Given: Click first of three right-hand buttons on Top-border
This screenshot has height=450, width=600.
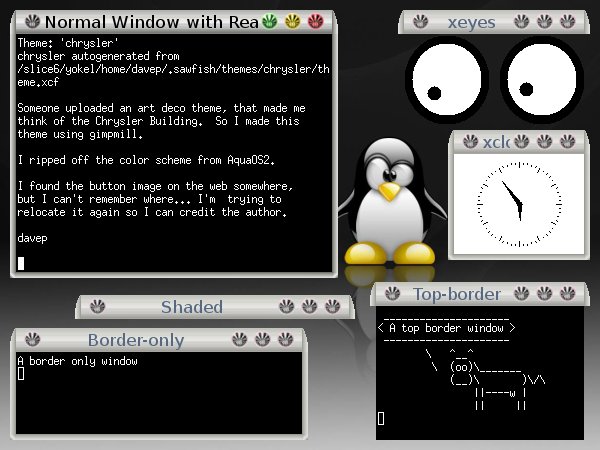Looking at the screenshot, I should pyautogui.click(x=522, y=294).
